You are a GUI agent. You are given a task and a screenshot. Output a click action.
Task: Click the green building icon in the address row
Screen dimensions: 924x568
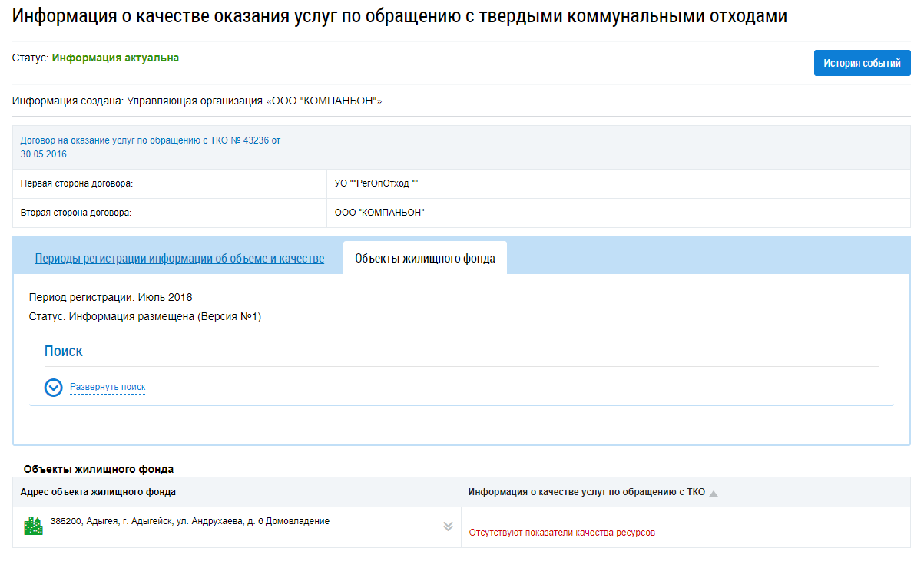coord(33,526)
